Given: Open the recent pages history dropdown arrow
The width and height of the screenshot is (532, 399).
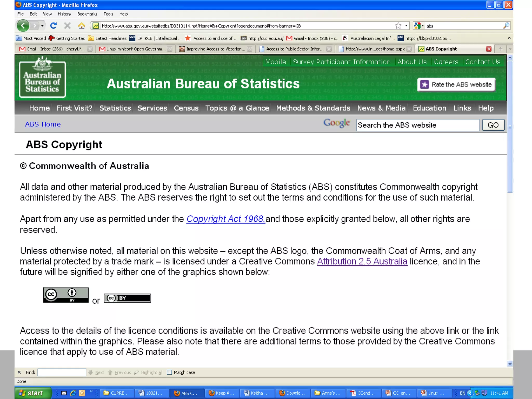Looking at the screenshot, I should pos(42,26).
